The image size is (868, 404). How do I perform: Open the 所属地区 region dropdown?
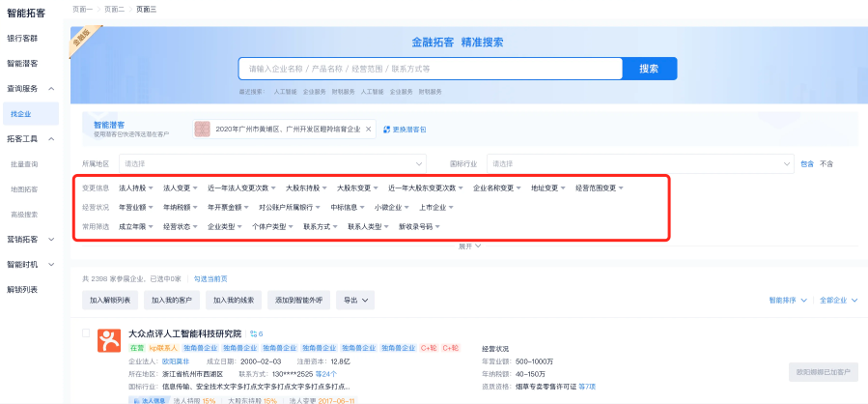click(x=271, y=163)
